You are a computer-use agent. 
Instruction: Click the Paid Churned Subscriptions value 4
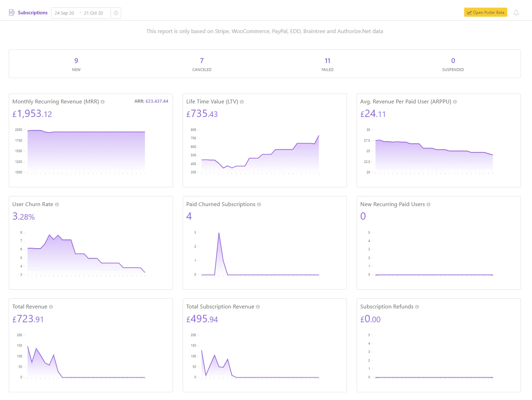(x=189, y=217)
